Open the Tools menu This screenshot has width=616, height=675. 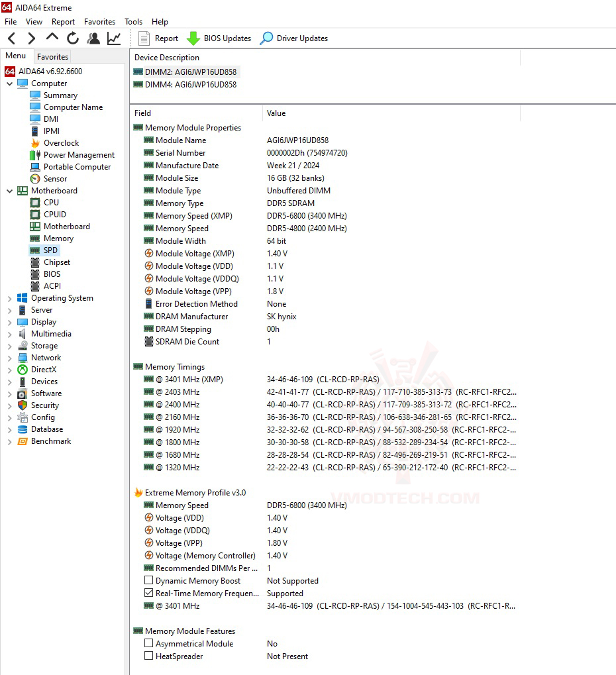pos(133,21)
